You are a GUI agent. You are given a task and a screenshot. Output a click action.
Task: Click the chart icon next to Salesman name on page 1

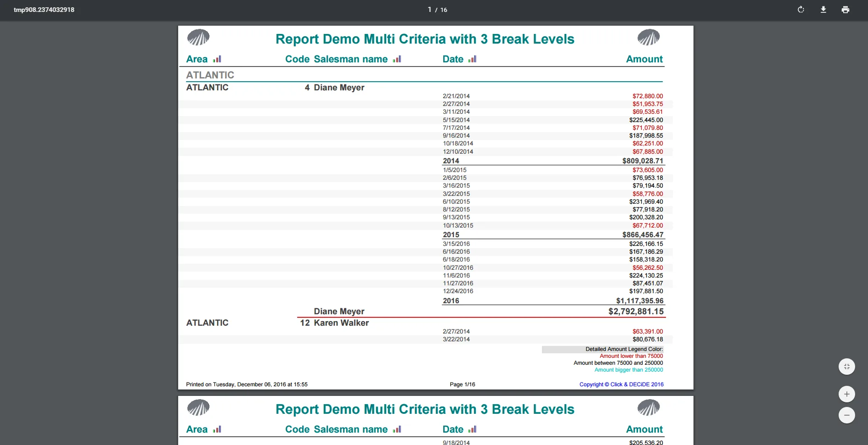click(x=397, y=59)
